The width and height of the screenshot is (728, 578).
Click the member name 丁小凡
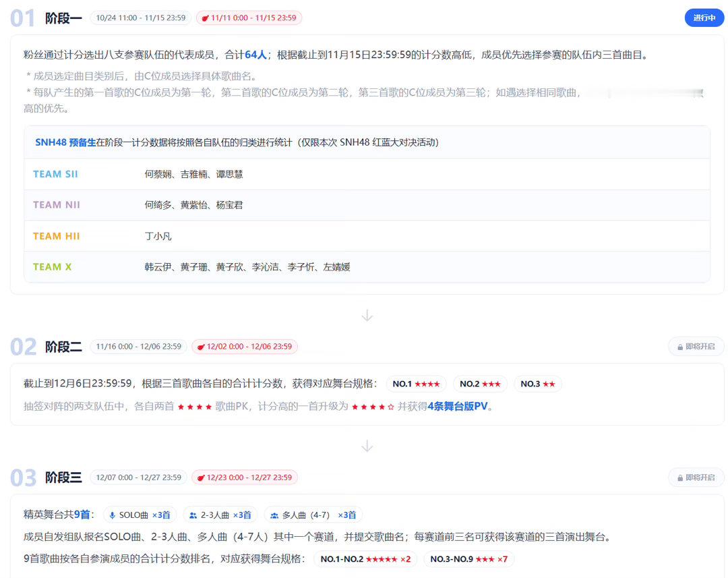(158, 236)
